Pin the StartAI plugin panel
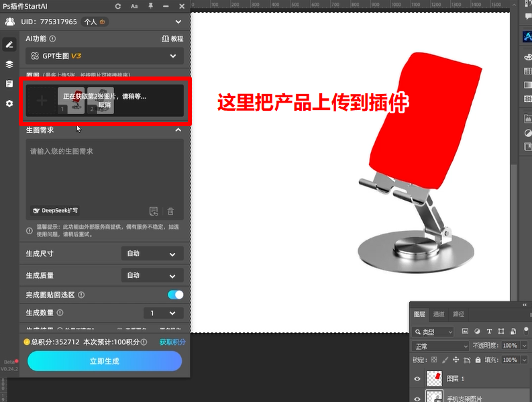 (x=151, y=6)
